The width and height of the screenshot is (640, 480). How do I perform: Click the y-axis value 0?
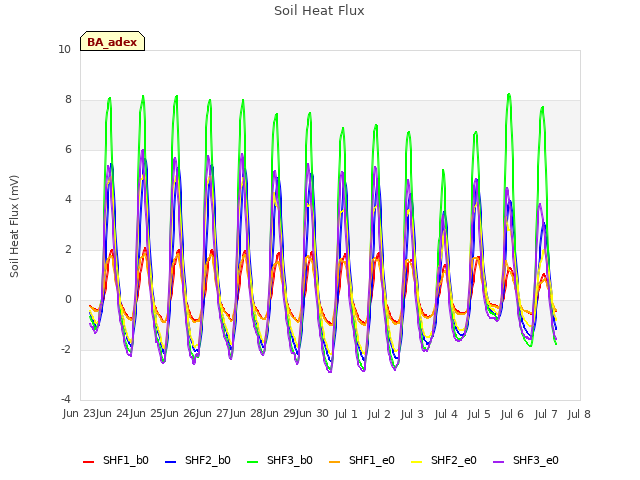coord(68,300)
